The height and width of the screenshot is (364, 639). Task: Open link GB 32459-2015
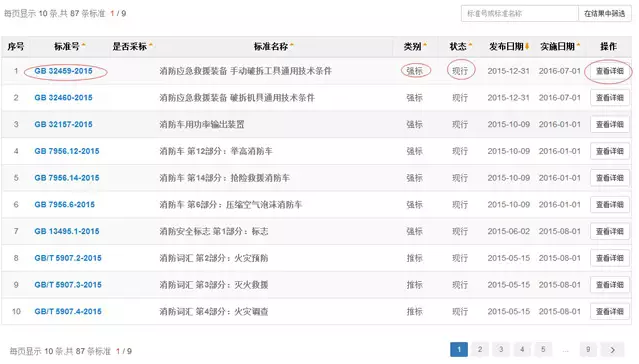click(63, 71)
